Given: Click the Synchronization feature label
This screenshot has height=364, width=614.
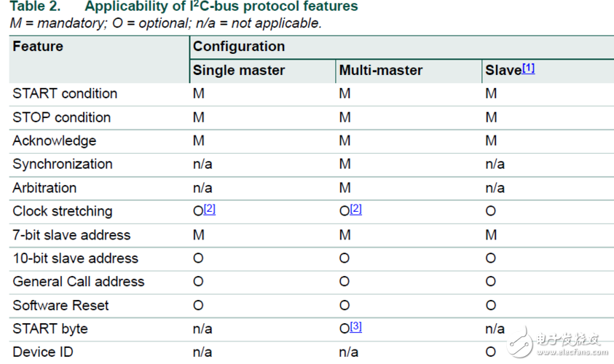Looking at the screenshot, I should [x=63, y=165].
